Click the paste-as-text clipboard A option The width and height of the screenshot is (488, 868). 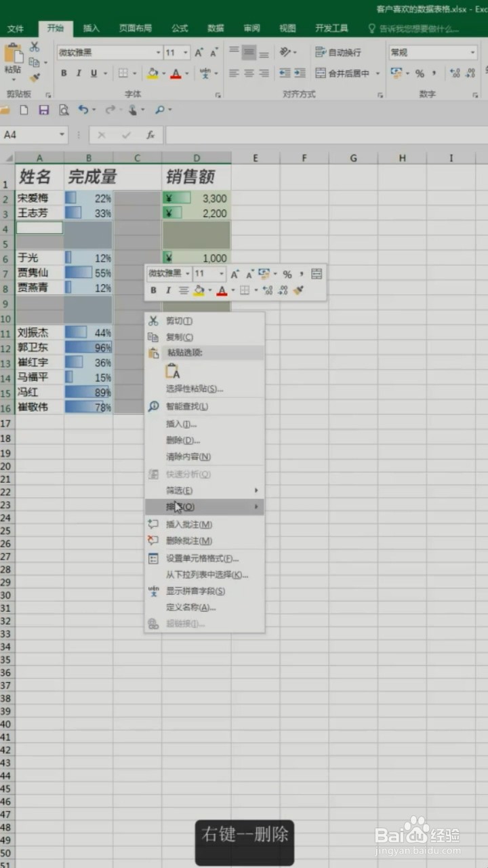pos(173,371)
